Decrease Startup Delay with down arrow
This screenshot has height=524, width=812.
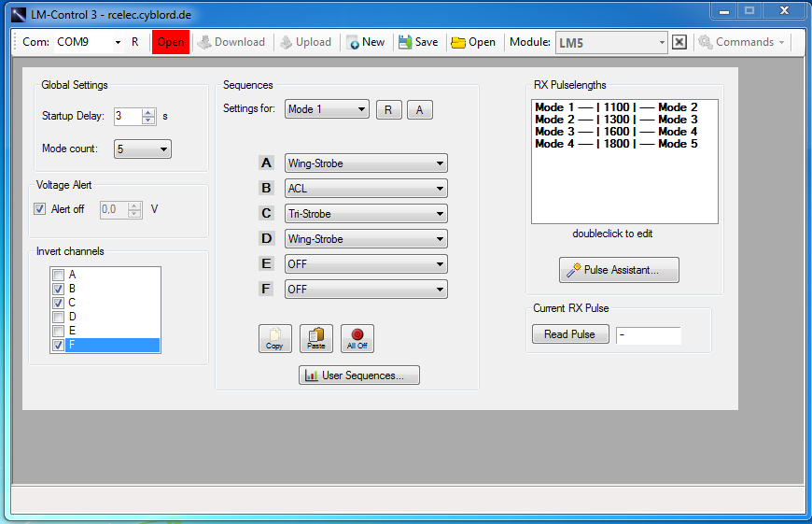click(148, 120)
